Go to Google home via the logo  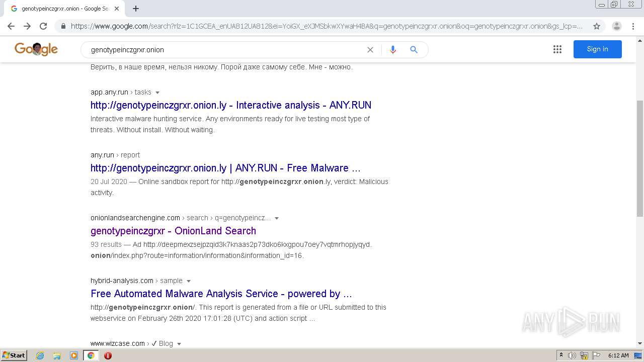[x=36, y=49]
